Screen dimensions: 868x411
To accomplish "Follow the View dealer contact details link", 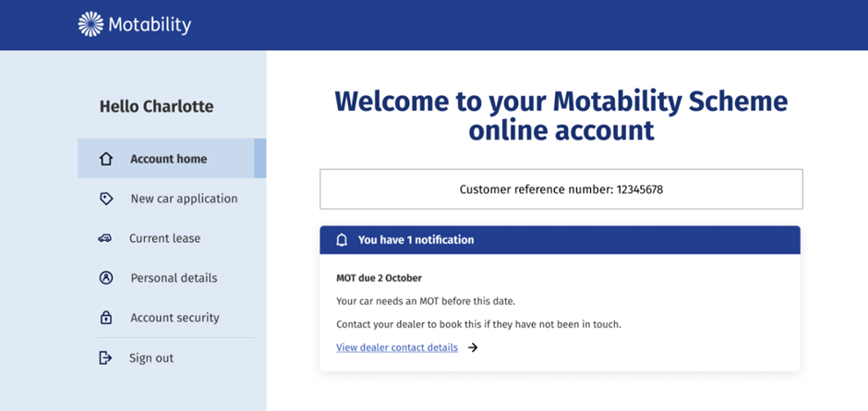I will pyautogui.click(x=397, y=348).
